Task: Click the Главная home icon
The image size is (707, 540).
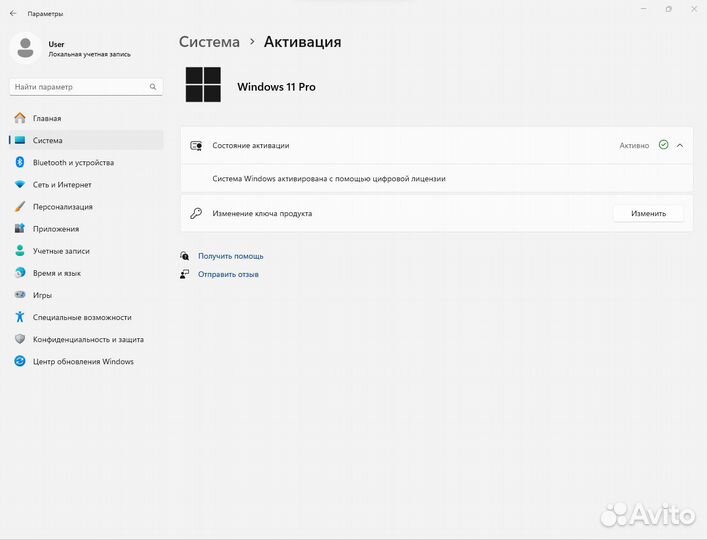Action: click(20, 118)
